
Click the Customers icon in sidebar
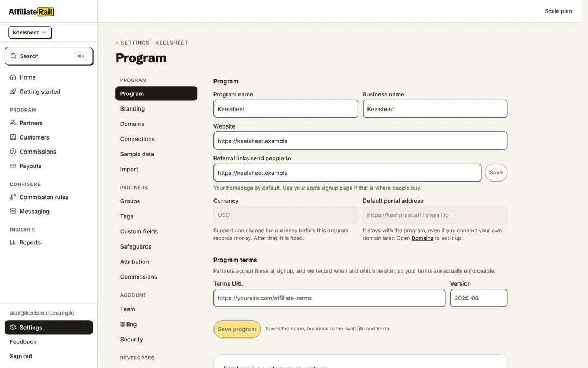pyautogui.click(x=13, y=137)
